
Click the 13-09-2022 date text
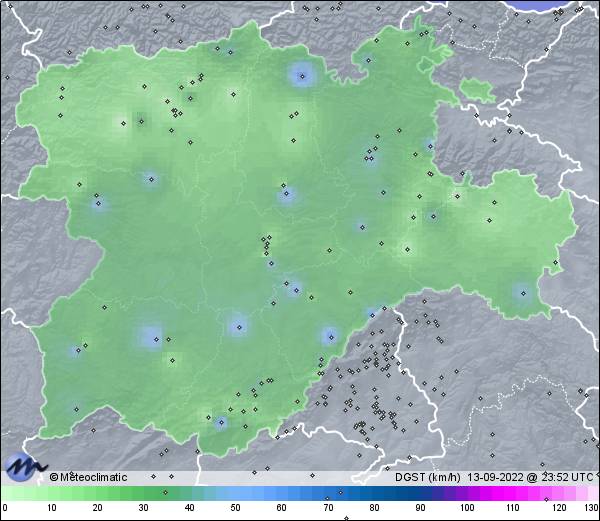pos(495,477)
